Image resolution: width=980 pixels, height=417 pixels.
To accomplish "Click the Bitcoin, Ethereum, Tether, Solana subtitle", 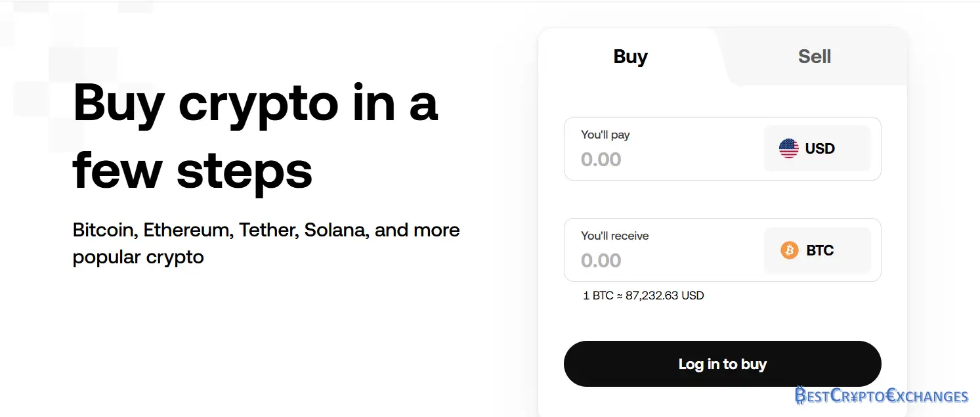I will pos(266,243).
